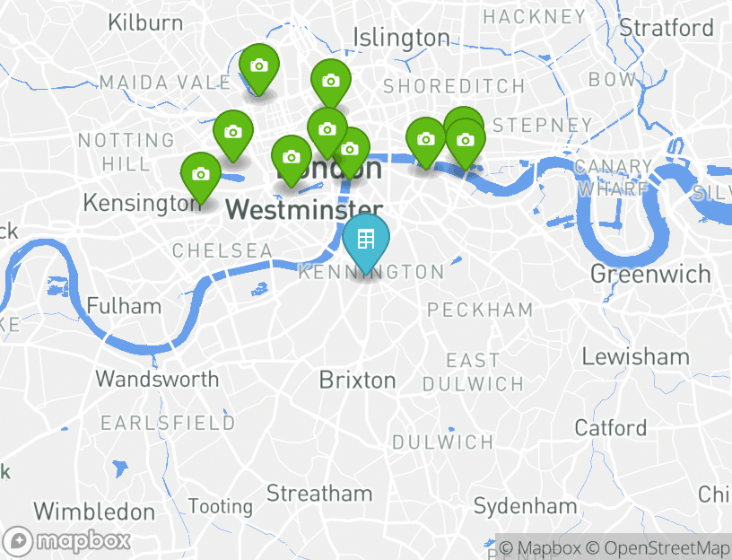
Task: Click the Greenwich place label
Action: click(650, 274)
